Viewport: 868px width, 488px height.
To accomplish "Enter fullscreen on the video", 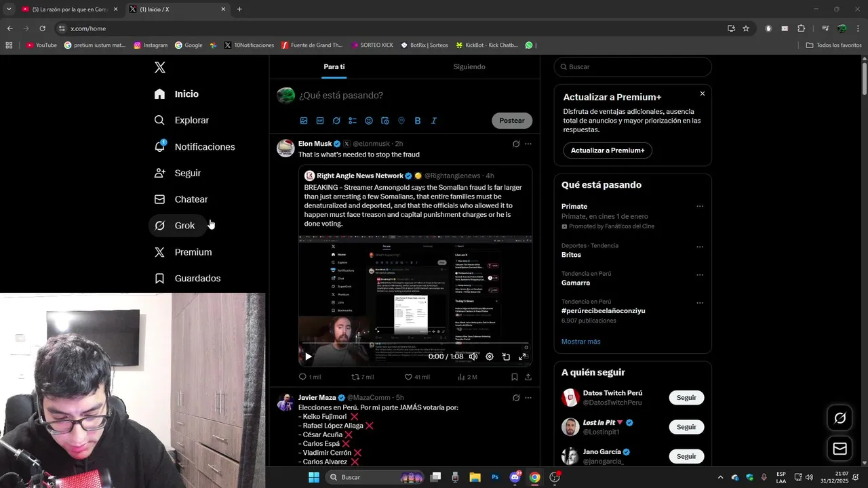I will [x=522, y=357].
